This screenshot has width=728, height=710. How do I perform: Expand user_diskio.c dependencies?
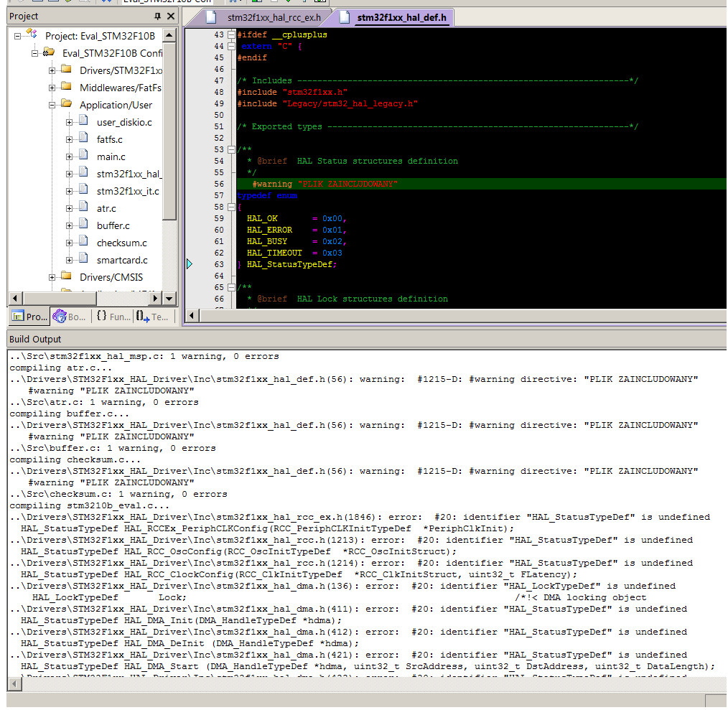[69, 122]
